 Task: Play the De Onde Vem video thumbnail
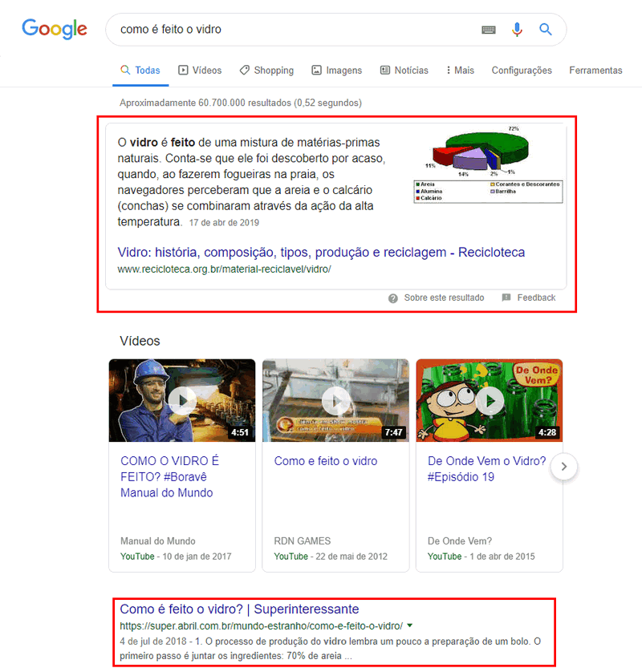pos(490,400)
